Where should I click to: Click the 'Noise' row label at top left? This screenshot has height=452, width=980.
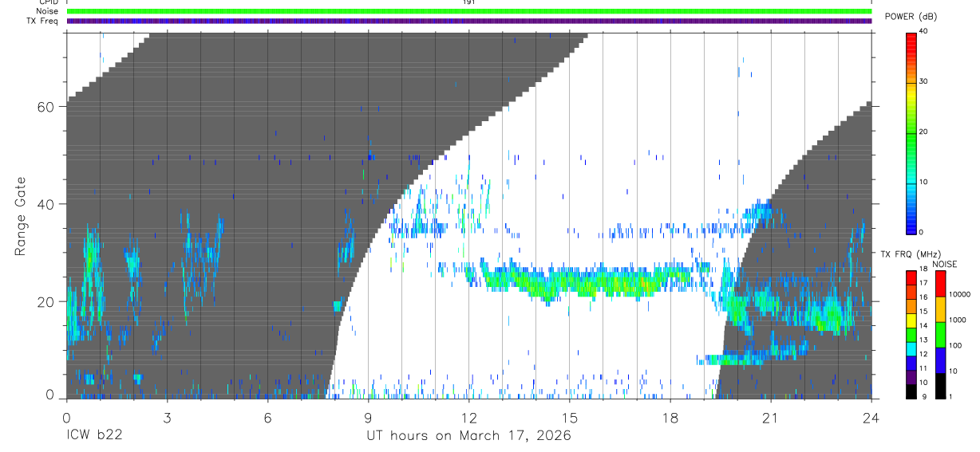[48, 11]
